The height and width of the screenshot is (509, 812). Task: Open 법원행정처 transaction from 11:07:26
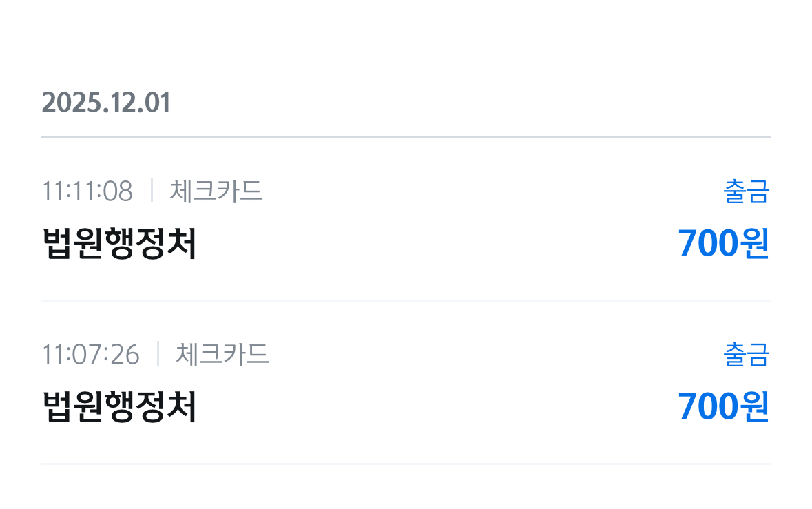click(120, 407)
